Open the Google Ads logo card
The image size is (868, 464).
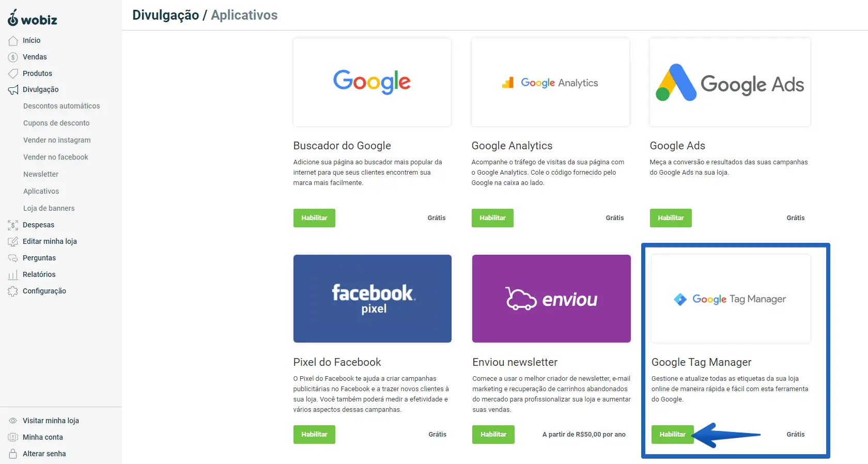[730, 83]
